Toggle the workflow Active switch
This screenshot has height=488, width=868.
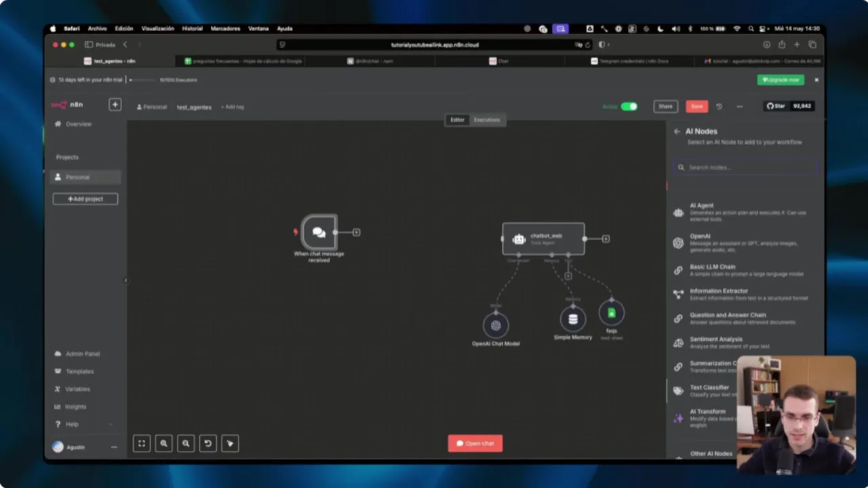[x=629, y=106]
